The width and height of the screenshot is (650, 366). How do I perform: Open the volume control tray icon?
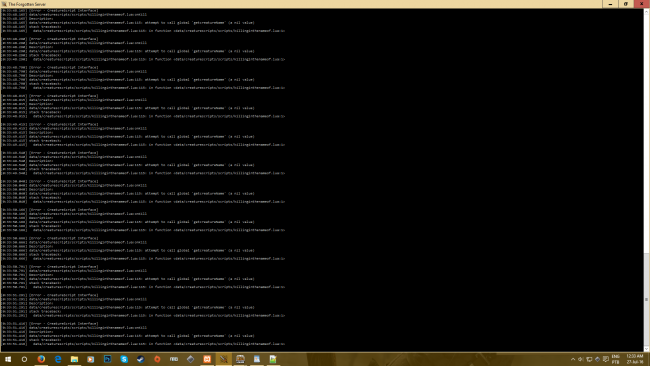coord(581,359)
